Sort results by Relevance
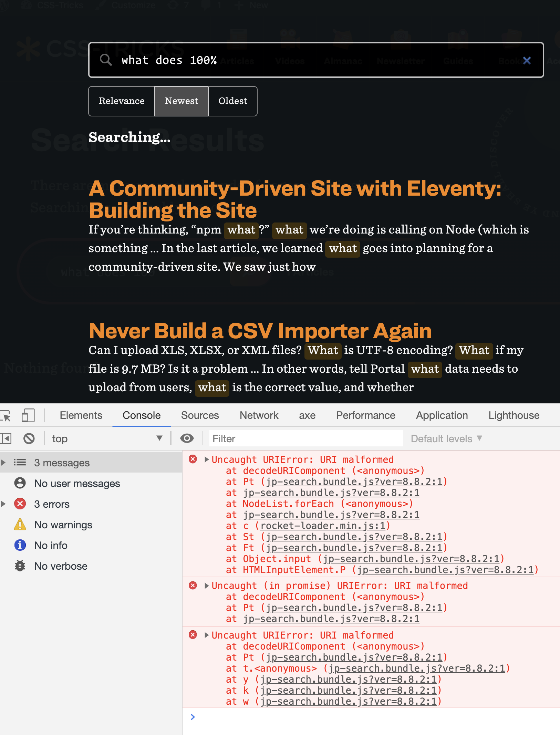The width and height of the screenshot is (560, 735). 122,101
